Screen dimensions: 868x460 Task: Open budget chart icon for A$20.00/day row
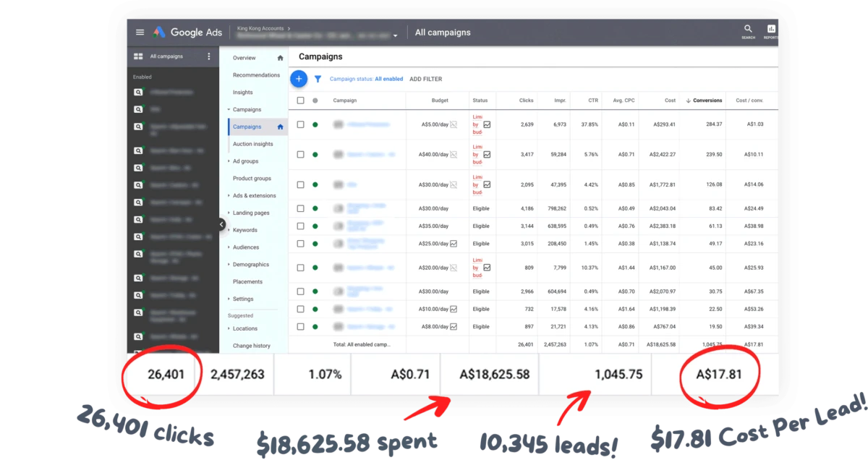[454, 268]
